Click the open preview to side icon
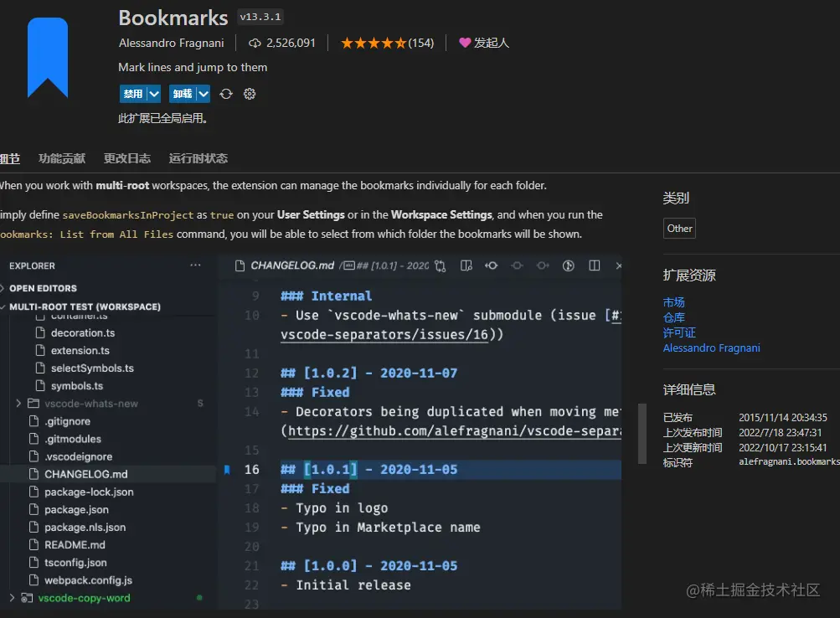This screenshot has width=840, height=618. click(466, 265)
